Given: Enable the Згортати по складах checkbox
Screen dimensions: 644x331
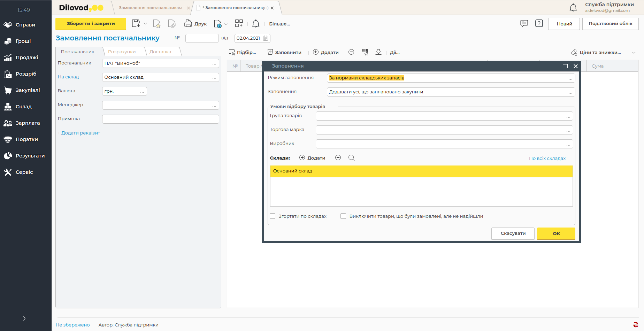Looking at the screenshot, I should tap(273, 216).
